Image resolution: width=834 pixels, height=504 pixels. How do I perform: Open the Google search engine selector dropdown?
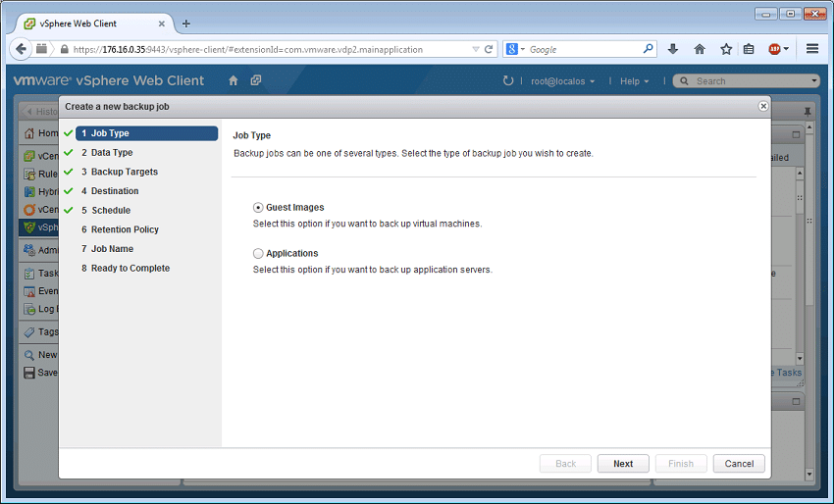[x=515, y=49]
